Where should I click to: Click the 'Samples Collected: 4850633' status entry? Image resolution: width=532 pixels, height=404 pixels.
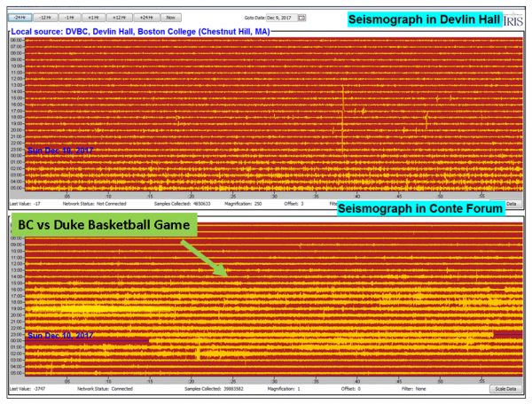(182, 204)
